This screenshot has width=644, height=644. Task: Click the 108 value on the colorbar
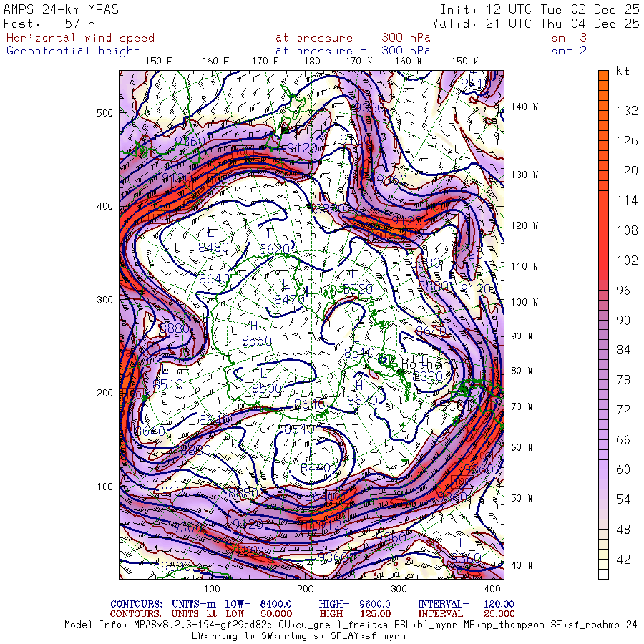627,230
